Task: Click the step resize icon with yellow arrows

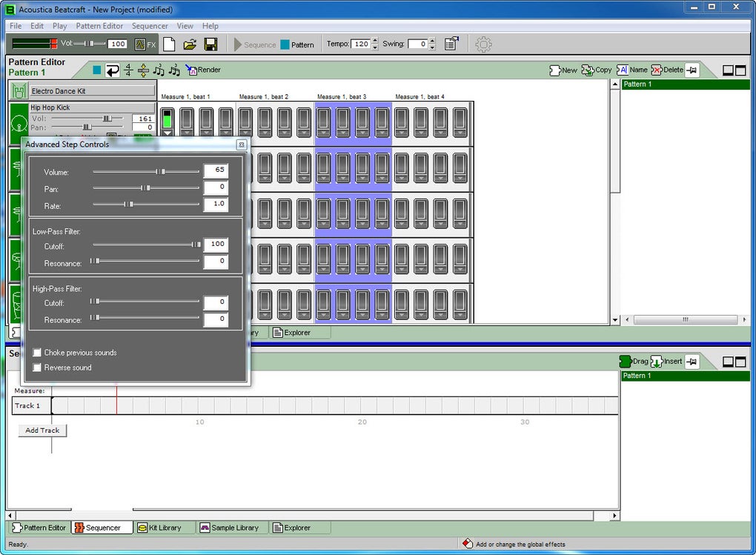Action: pos(143,70)
